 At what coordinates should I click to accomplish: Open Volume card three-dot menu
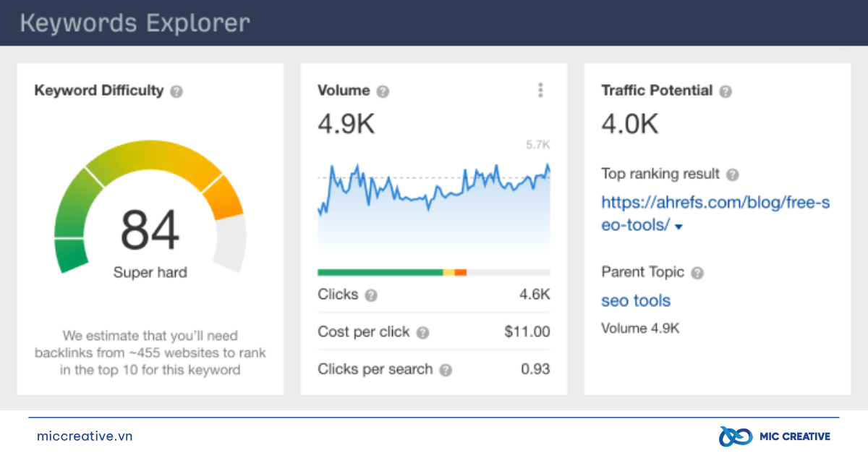(x=540, y=90)
